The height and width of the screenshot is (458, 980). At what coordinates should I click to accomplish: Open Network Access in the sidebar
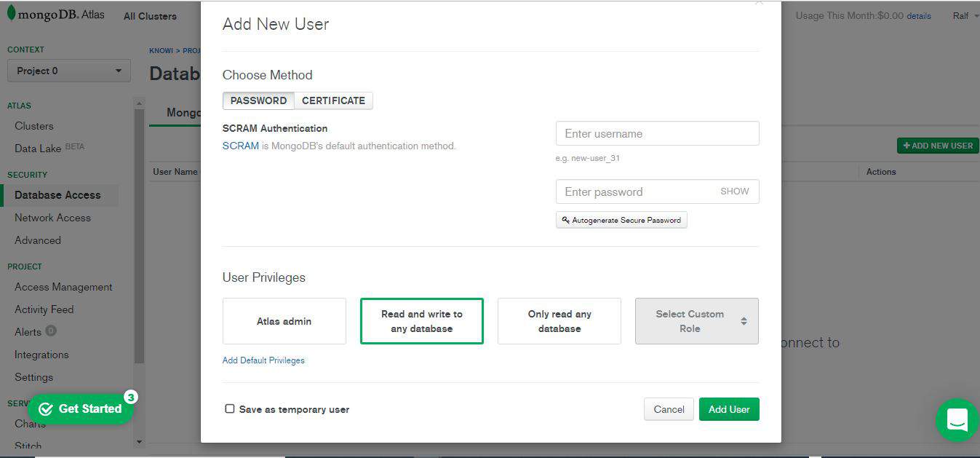[x=52, y=217]
